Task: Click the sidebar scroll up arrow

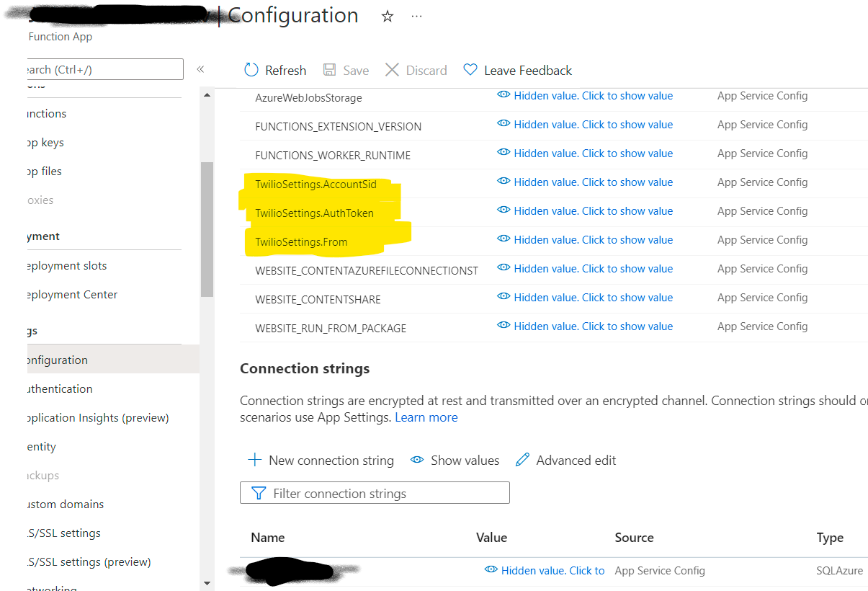Action: pos(207,94)
